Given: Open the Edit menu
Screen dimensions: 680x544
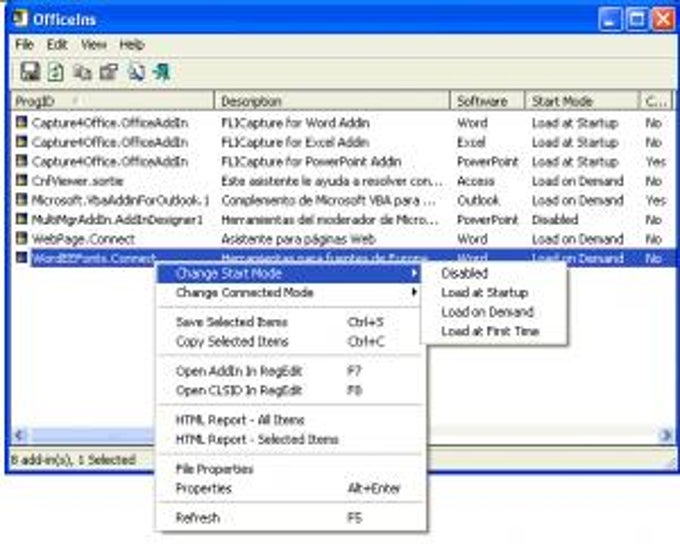Looking at the screenshot, I should click(57, 44).
